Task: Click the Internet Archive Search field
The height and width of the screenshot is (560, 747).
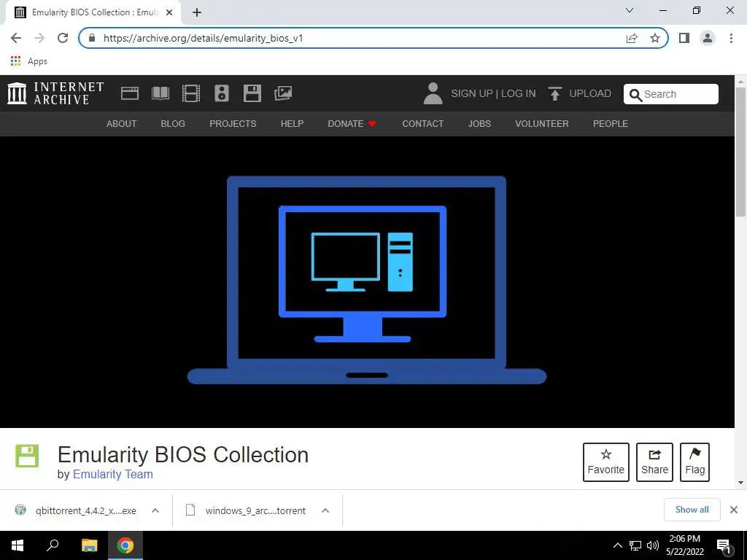Action: point(671,94)
